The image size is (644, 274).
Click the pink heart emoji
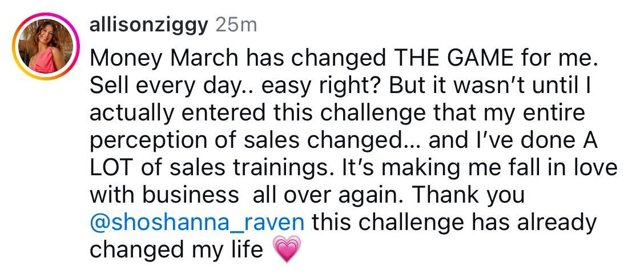click(287, 250)
